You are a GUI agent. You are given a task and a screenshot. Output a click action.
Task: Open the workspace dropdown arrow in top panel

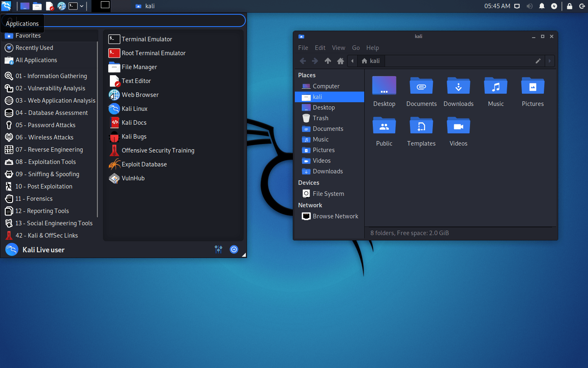pos(82,6)
